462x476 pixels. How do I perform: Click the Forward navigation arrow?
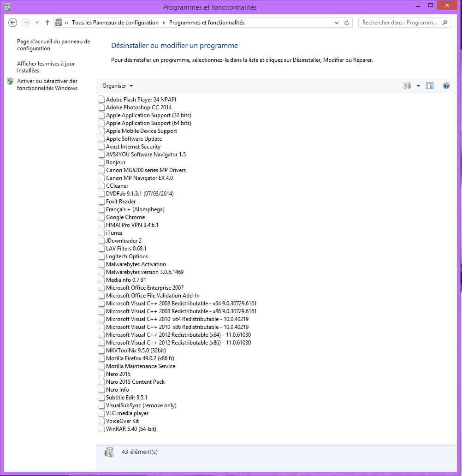[26, 23]
